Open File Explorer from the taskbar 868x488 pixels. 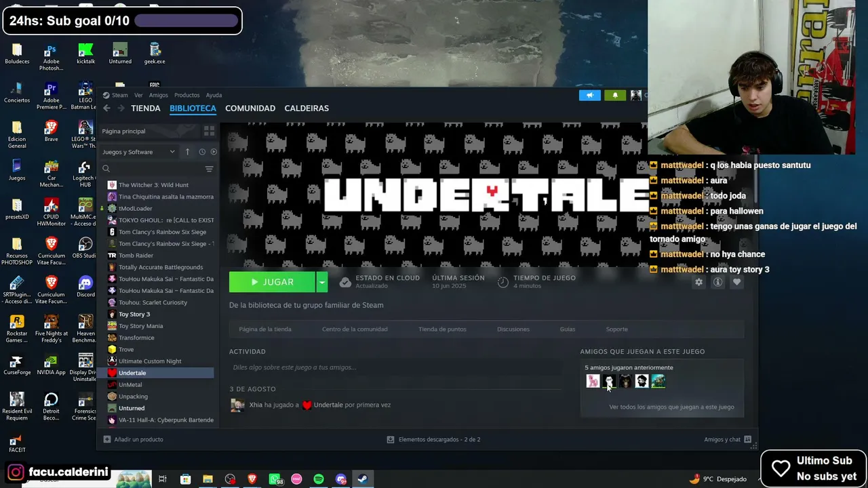pyautogui.click(x=208, y=479)
